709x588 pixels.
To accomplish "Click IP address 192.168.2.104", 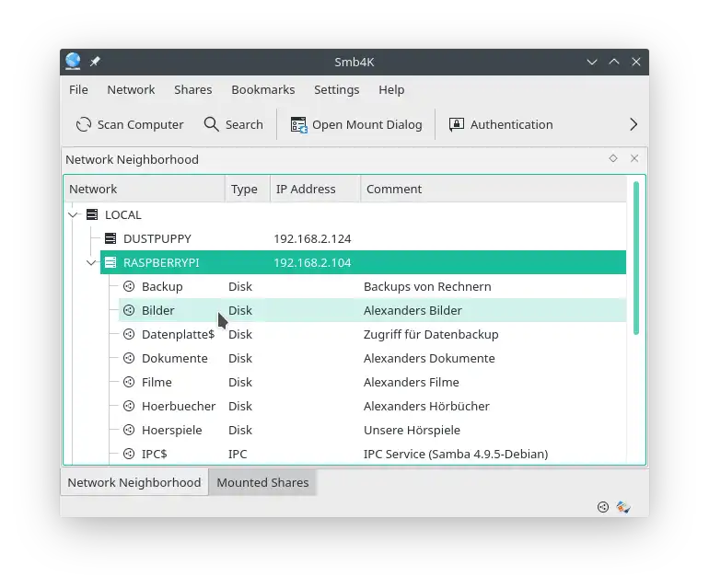I will pos(312,262).
